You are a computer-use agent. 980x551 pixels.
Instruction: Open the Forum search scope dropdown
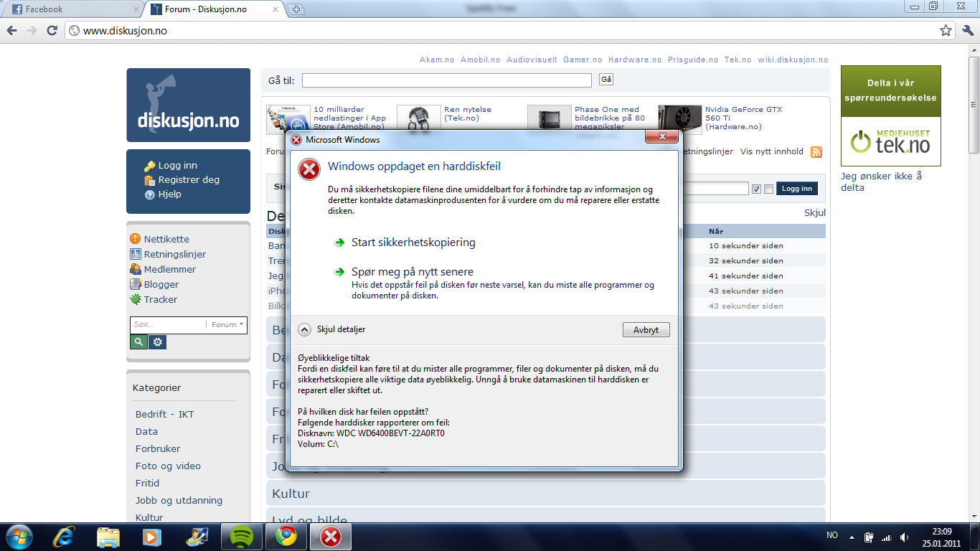(227, 325)
